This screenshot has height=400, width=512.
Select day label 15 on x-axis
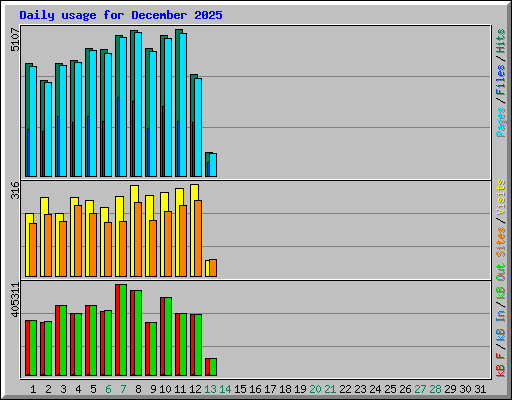[240, 389]
